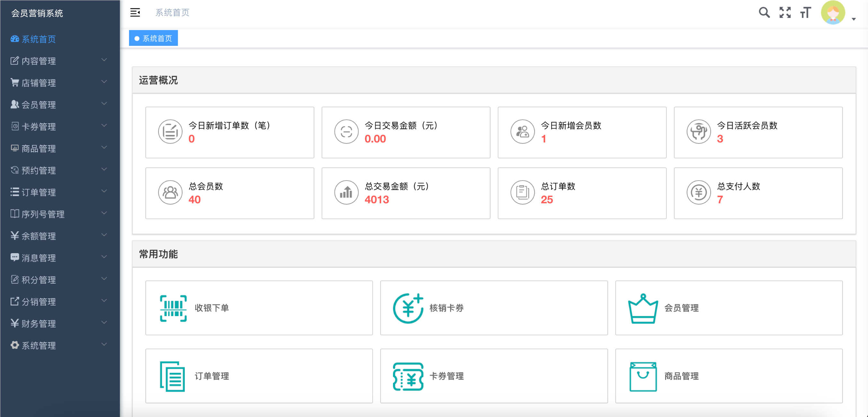Open the user avatar menu
Screen dimensions: 868x417
pyautogui.click(x=833, y=13)
